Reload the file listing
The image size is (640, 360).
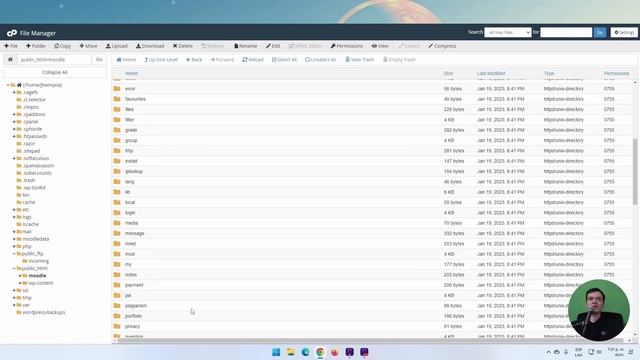253,60
